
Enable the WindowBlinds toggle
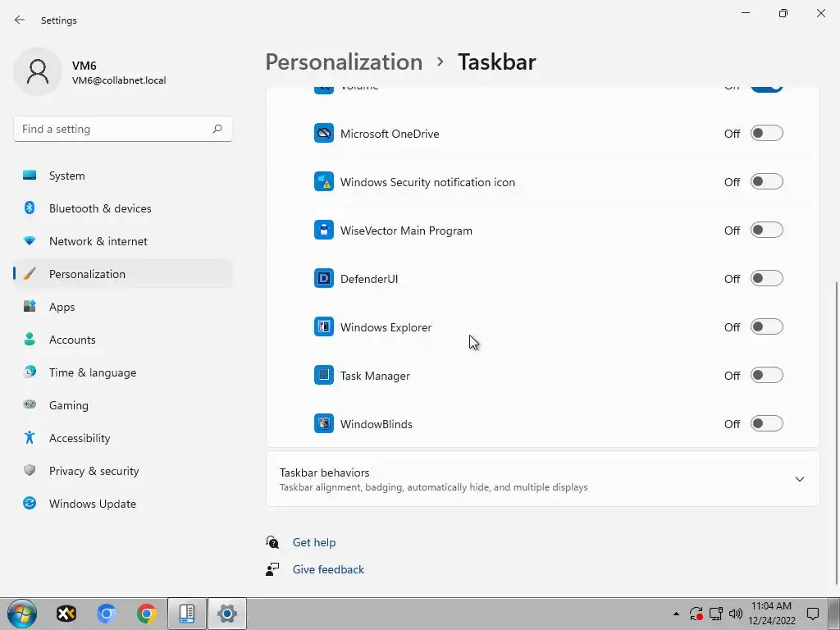coord(767,424)
